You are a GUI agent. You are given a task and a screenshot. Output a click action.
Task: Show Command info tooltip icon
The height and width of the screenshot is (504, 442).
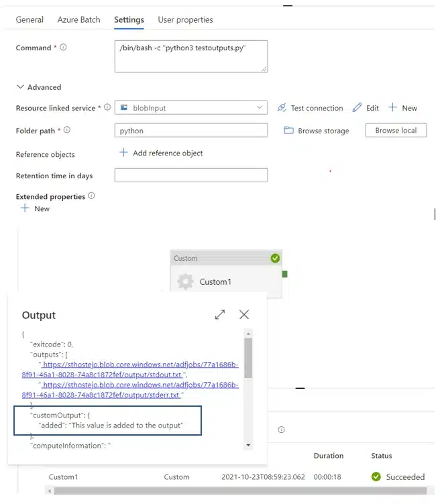(x=63, y=47)
